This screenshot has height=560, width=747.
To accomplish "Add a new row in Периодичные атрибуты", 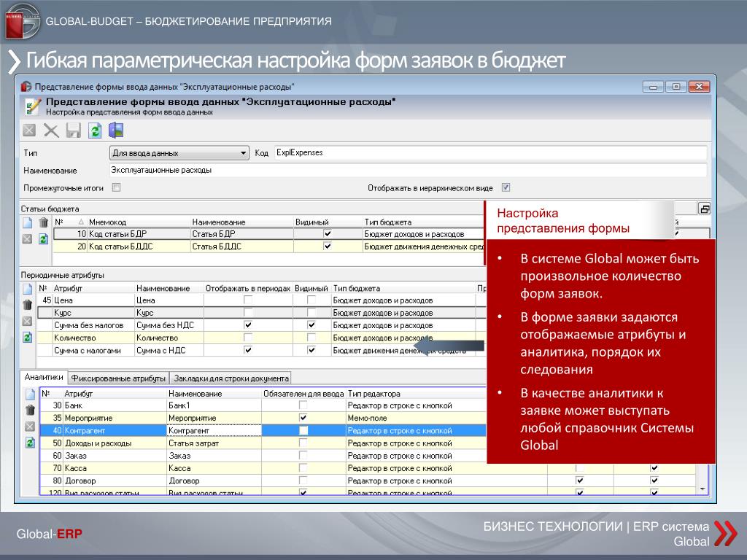I will coord(28,289).
